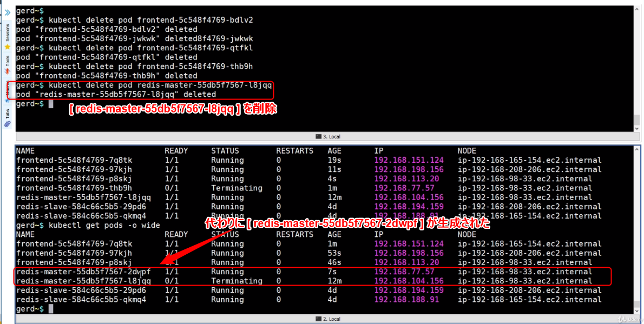The width and height of the screenshot is (644, 324).
Task: Click the 'kubectl delete pod frontend-5c548f4769-qtfkl' command
Action: point(151,48)
